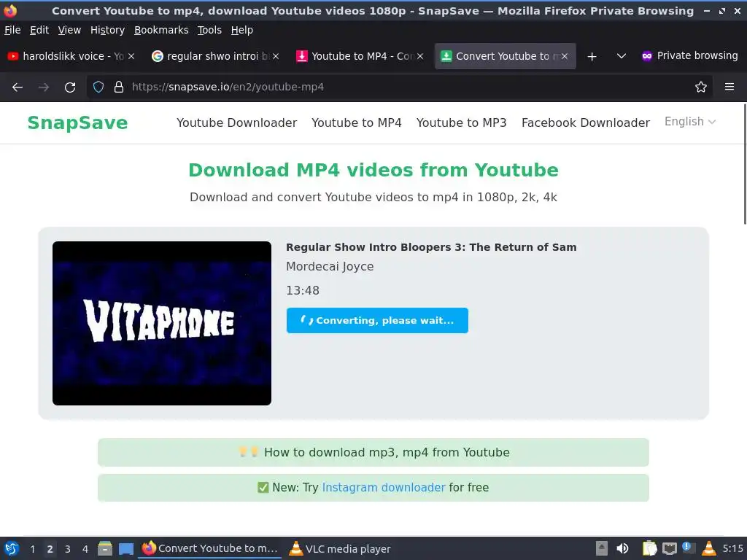The width and height of the screenshot is (747, 560).
Task: Show site security info via padlock
Action: pyautogui.click(x=119, y=87)
